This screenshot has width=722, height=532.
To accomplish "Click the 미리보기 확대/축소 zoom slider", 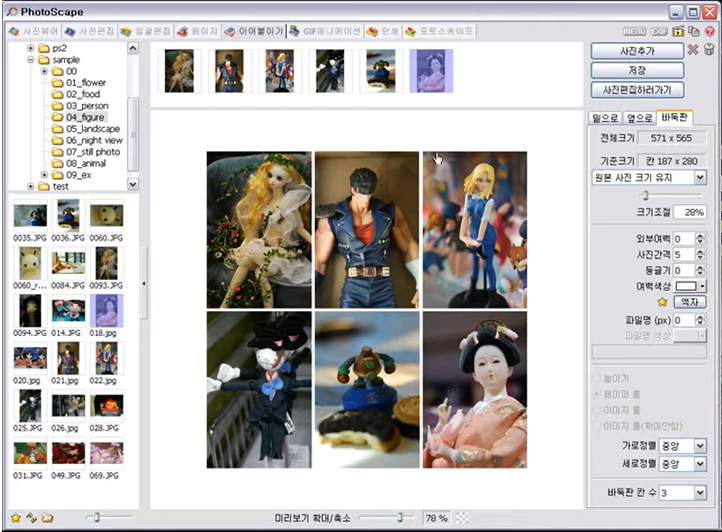I will click(386, 518).
